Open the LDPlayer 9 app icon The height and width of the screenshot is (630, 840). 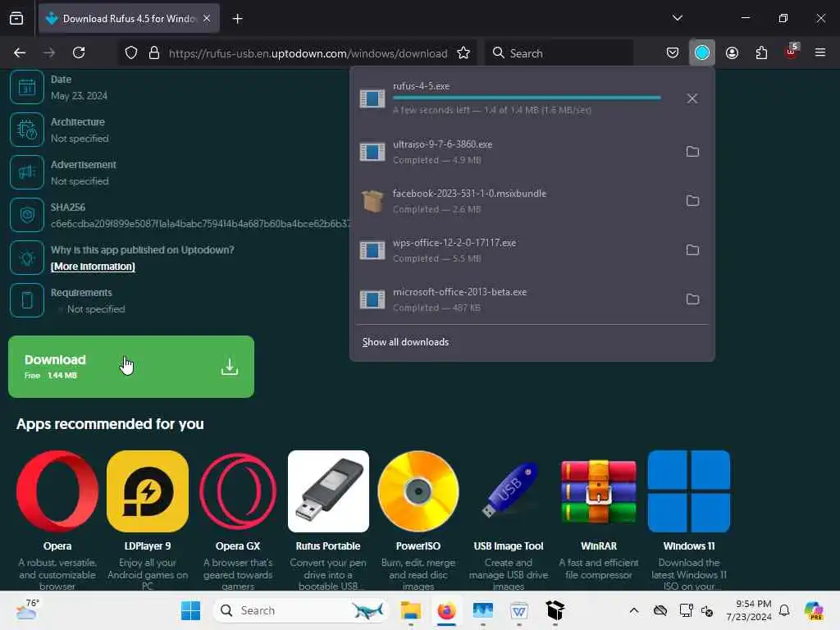(148, 491)
